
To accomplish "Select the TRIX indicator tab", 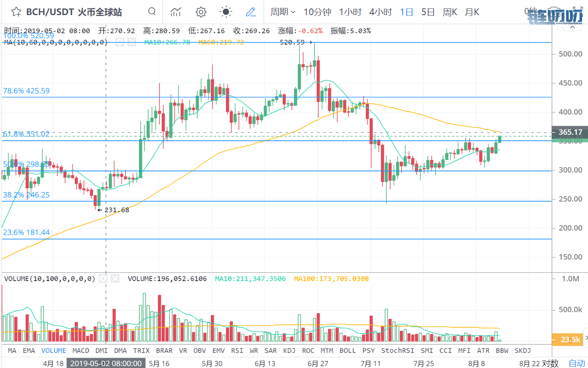I will [x=142, y=350].
